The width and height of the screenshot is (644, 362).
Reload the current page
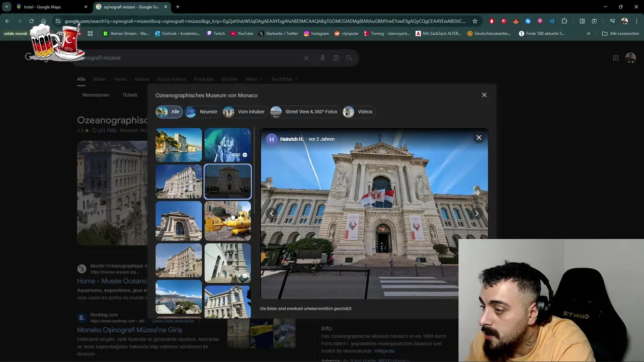(x=31, y=21)
